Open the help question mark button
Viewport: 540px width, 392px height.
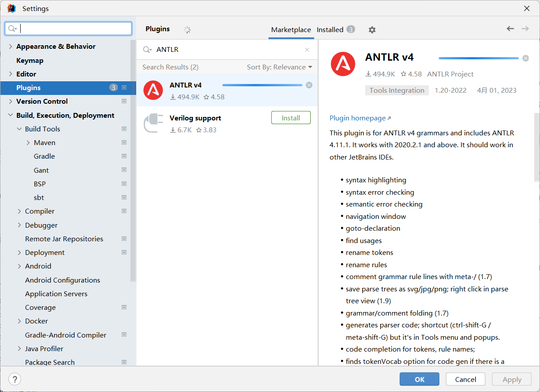click(x=15, y=379)
